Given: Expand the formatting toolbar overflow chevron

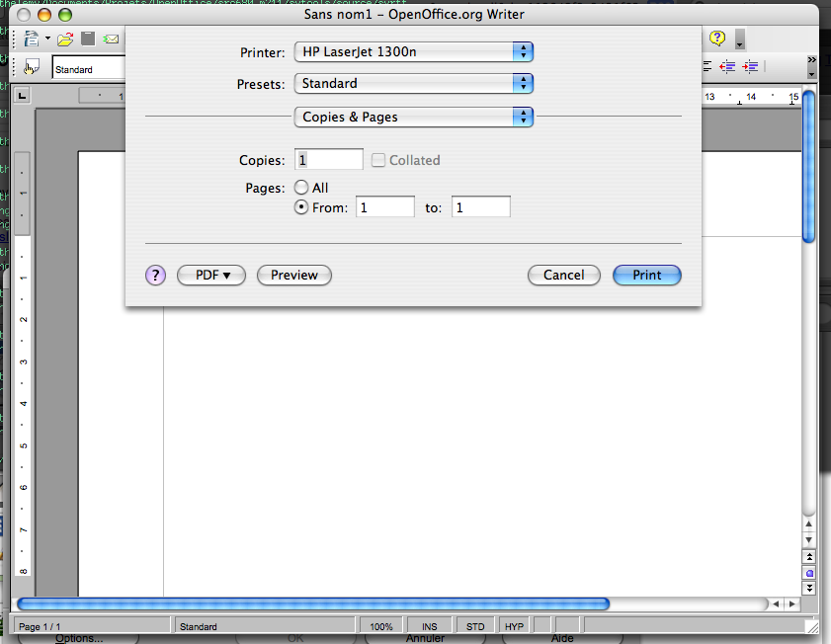Looking at the screenshot, I should tap(811, 59).
